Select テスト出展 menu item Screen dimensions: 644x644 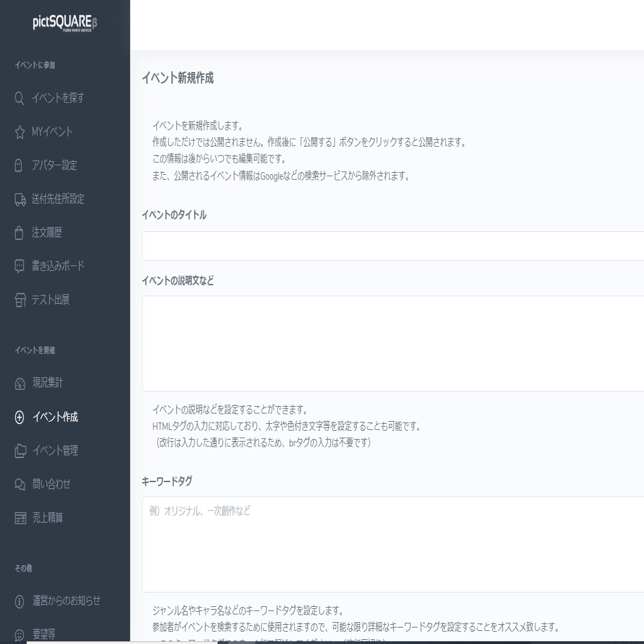point(51,300)
